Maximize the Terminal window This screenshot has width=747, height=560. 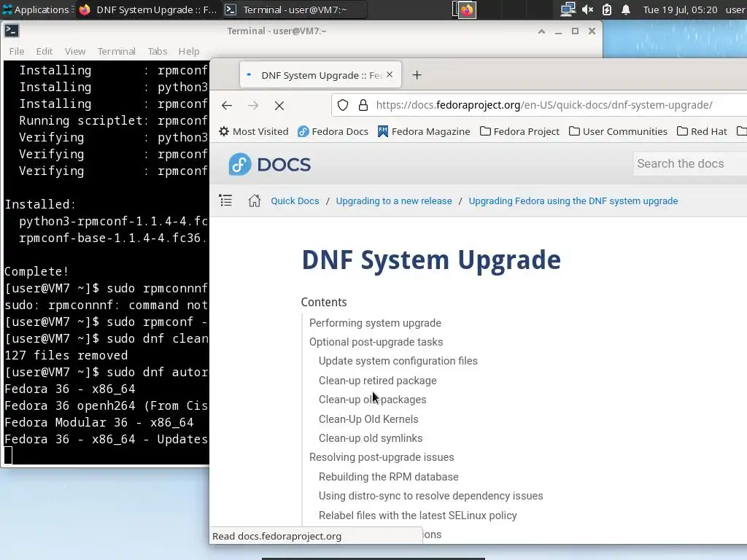(575, 31)
